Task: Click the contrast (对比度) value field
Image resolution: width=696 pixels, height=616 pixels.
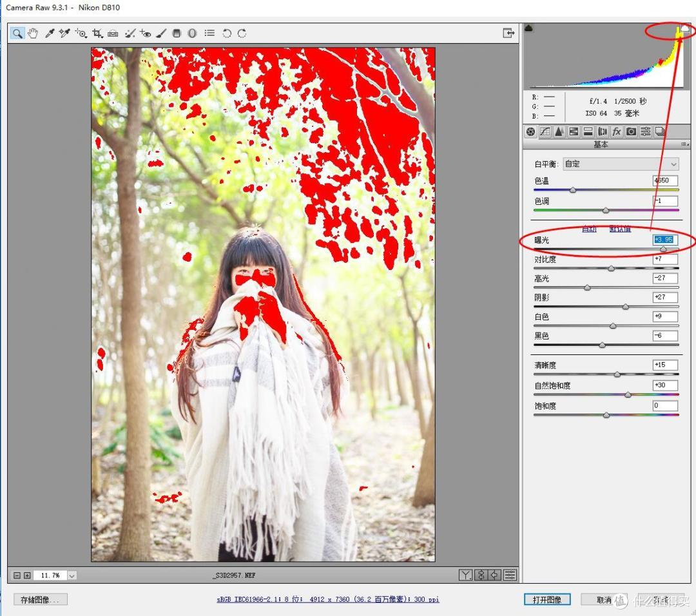Action: tap(665, 259)
